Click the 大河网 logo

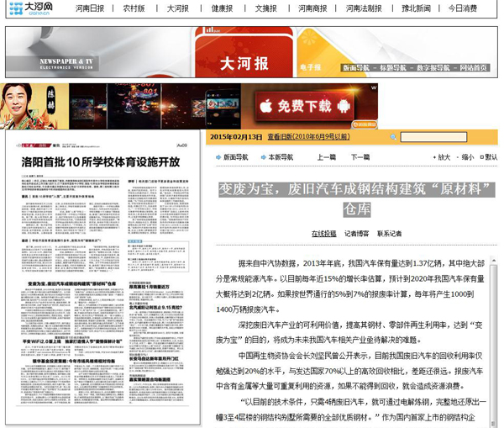click(29, 8)
